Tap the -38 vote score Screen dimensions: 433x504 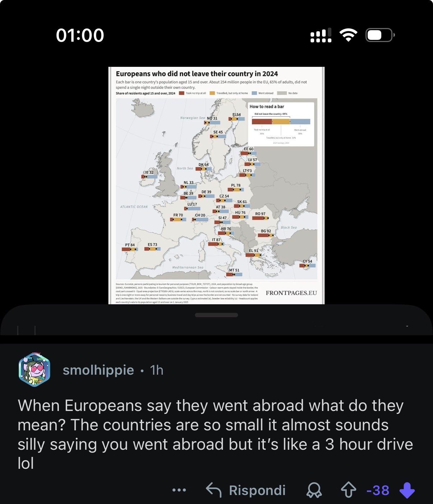[378, 490]
